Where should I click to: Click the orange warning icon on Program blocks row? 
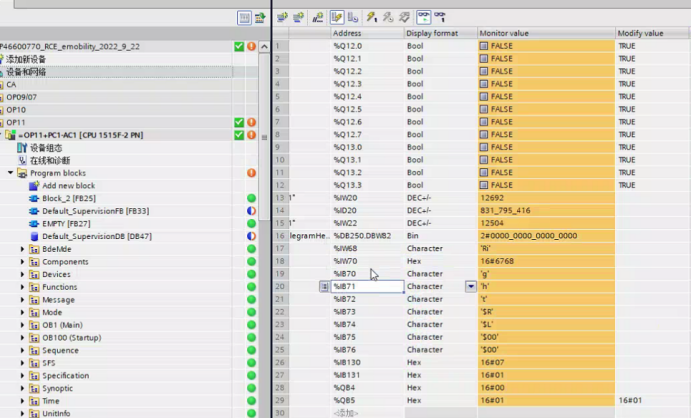click(x=252, y=173)
